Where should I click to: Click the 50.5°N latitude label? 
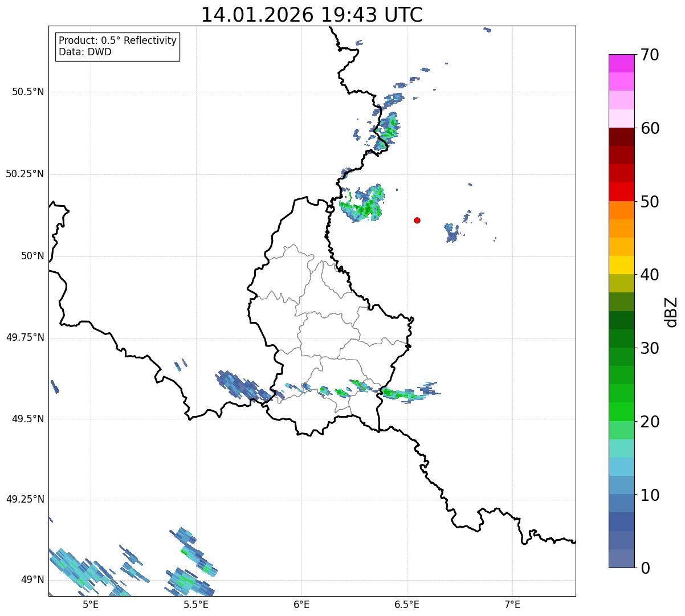(27, 92)
